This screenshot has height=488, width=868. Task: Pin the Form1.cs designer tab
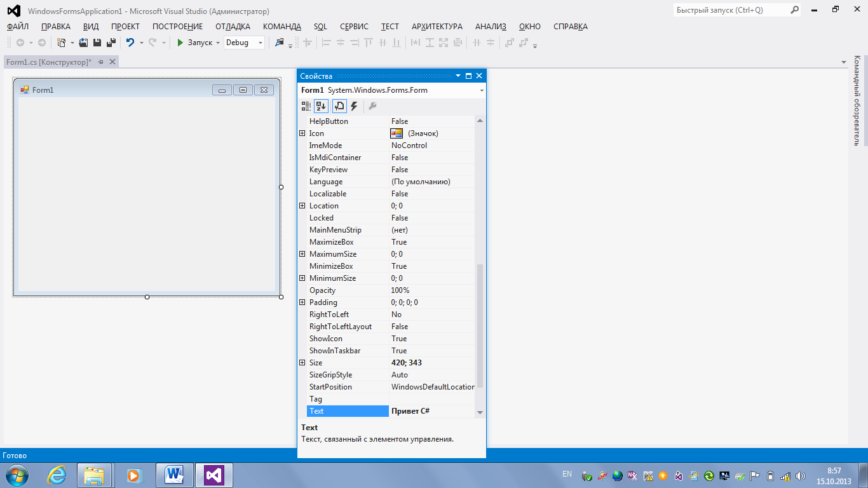tap(100, 62)
